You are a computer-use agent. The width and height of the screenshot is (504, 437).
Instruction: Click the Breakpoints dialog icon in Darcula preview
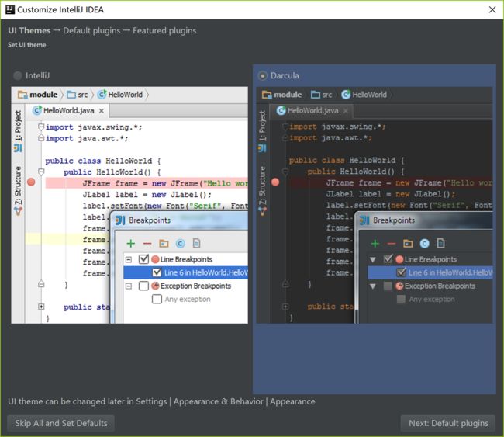tap(364, 220)
